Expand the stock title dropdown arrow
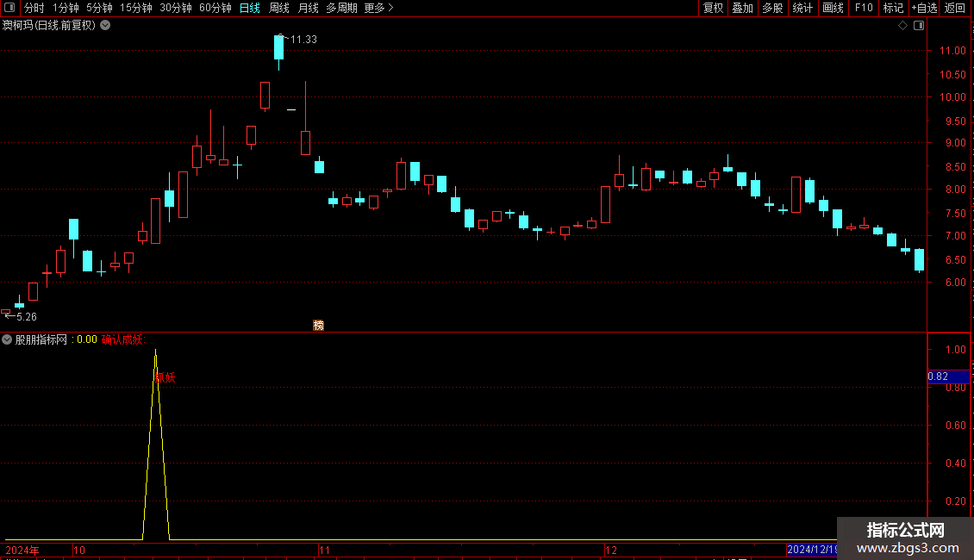 pos(106,26)
